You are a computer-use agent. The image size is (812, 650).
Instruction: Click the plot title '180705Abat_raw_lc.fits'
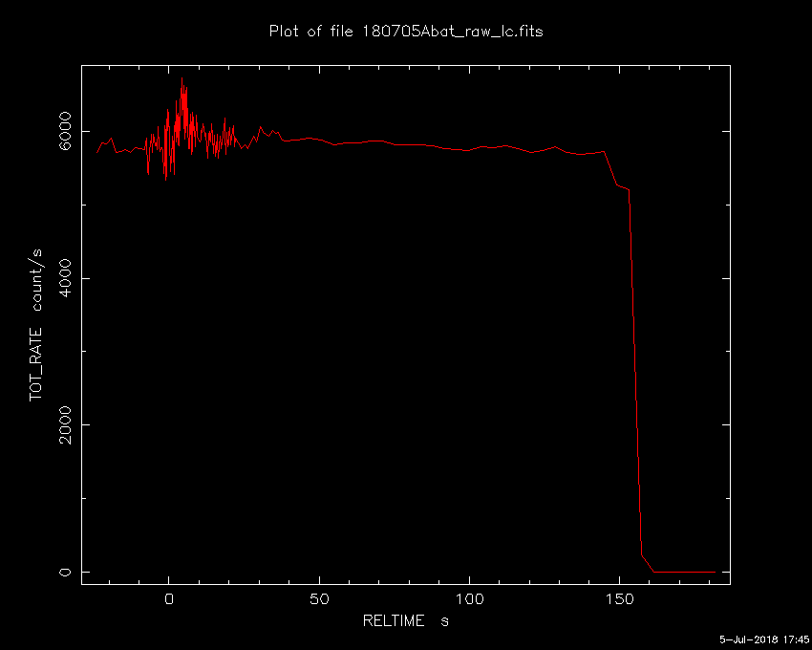pyautogui.click(x=452, y=32)
